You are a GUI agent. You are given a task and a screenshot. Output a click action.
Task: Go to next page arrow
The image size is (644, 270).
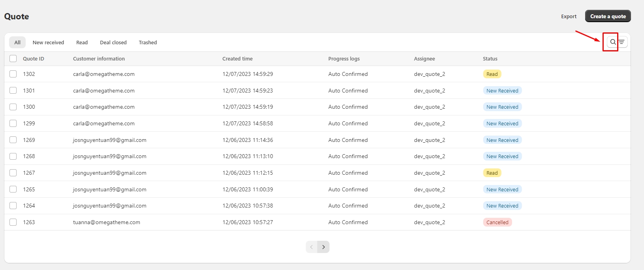coord(324,247)
